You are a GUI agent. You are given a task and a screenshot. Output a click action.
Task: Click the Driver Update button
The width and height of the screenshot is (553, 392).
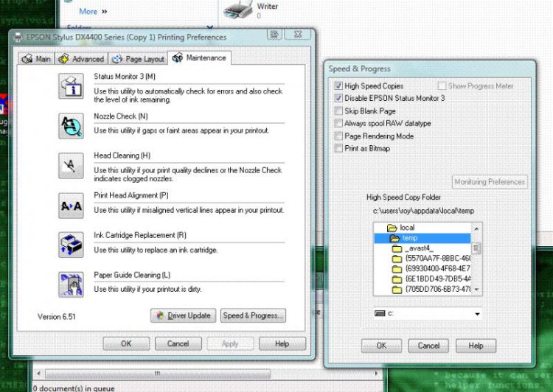[184, 315]
